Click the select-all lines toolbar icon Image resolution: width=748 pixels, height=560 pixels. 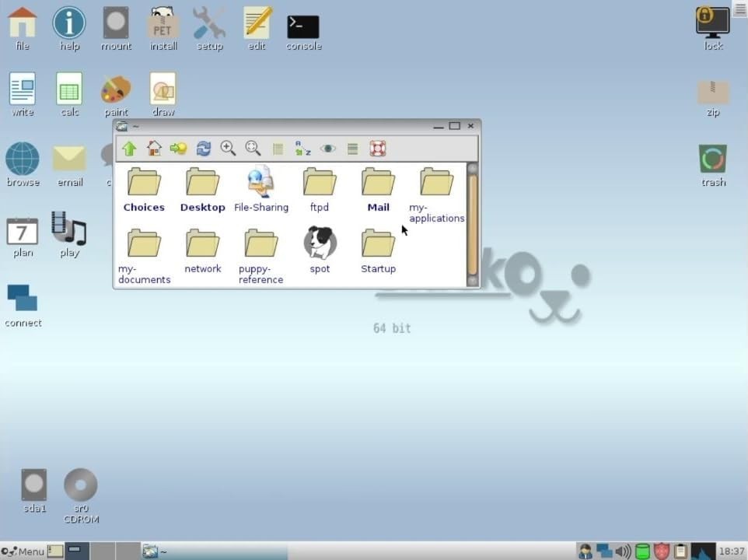[x=352, y=149]
